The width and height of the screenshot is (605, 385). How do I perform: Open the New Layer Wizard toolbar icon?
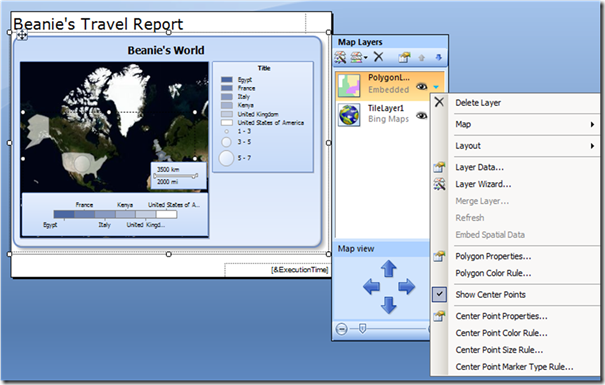coord(341,57)
